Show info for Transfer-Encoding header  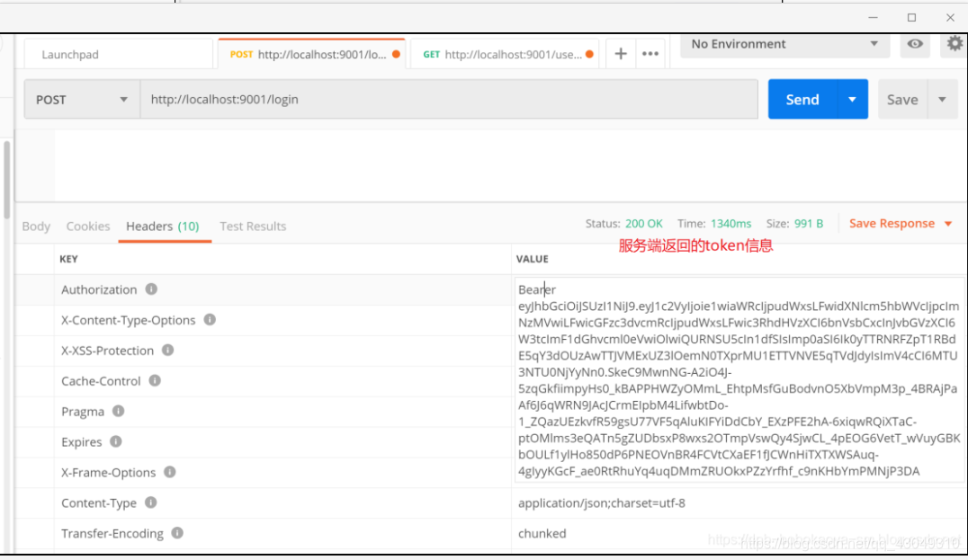pyautogui.click(x=177, y=533)
